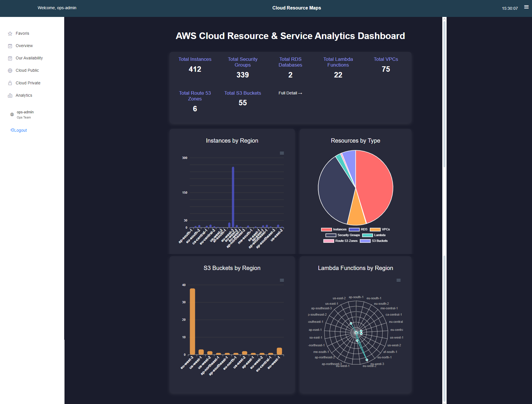Toggle RDS legend swatch
Viewport: 532px width, 404px height.
[354, 230]
